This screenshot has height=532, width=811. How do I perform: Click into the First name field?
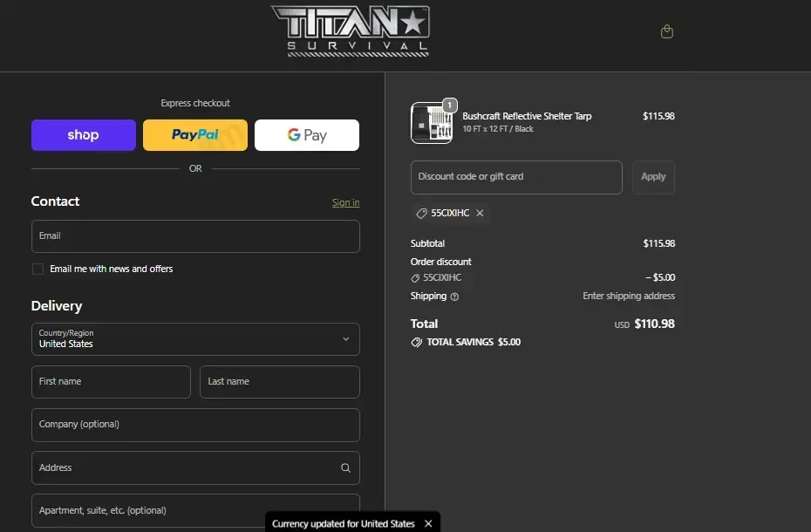pos(112,382)
